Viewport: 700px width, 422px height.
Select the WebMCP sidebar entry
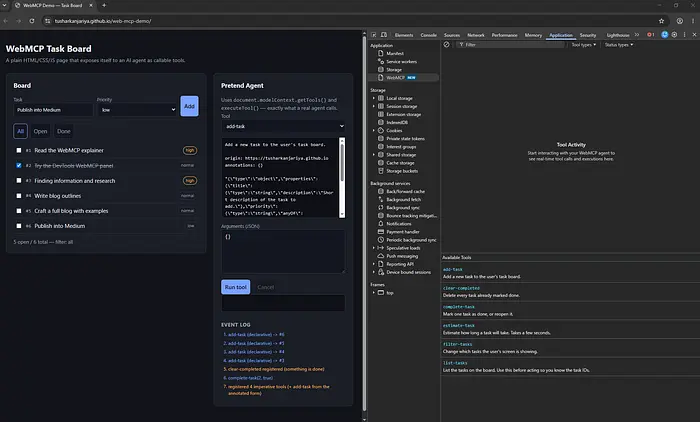tap(403, 78)
